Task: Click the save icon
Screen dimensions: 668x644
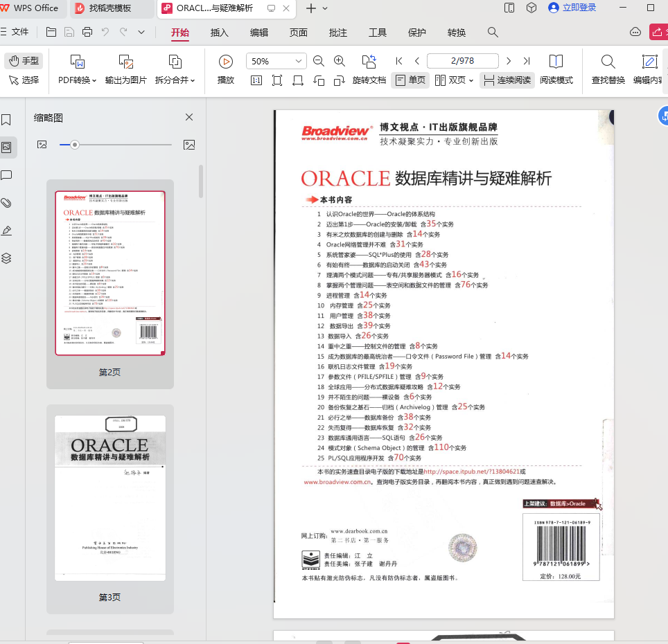Action: [x=69, y=32]
